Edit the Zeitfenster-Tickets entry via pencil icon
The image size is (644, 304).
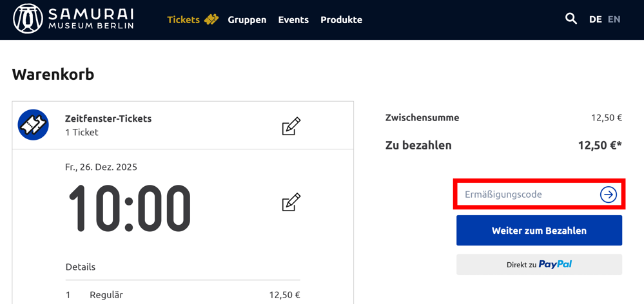click(x=291, y=126)
